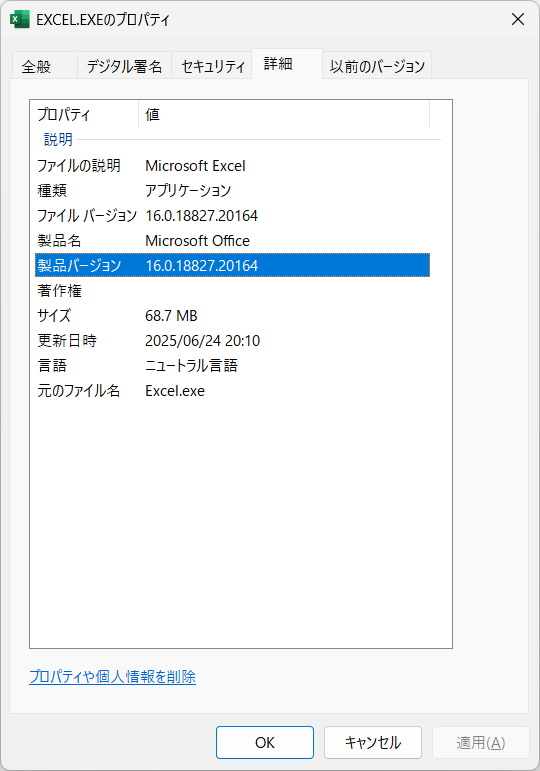
Task: Select the サイズ row label
Action: click(x=54, y=315)
